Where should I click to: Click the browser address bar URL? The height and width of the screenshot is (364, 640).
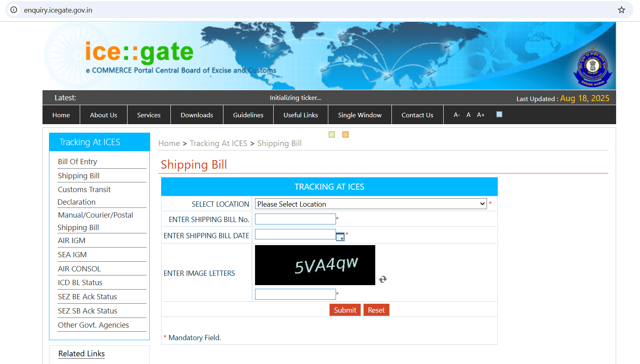(58, 10)
